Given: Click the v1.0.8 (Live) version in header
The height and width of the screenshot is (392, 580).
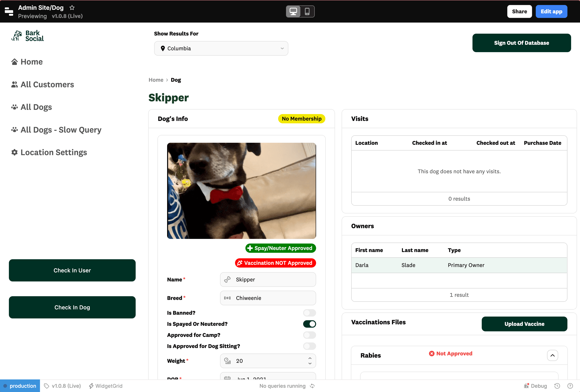Looking at the screenshot, I should point(67,16).
